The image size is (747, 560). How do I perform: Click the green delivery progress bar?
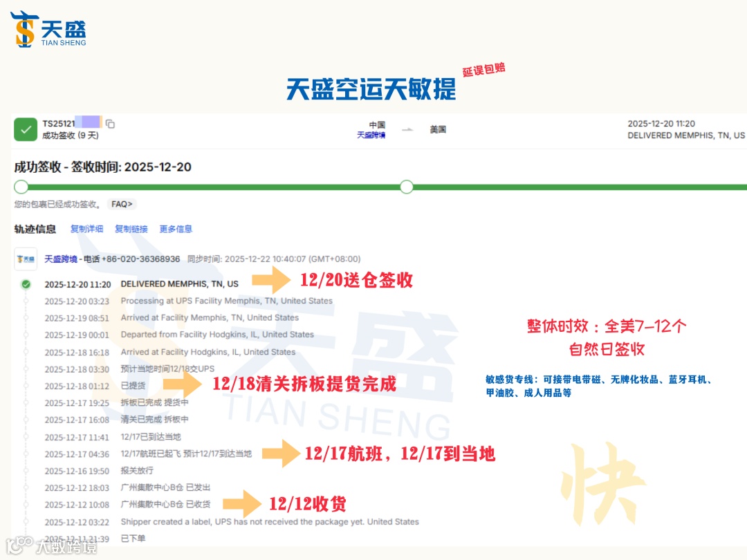[381, 187]
